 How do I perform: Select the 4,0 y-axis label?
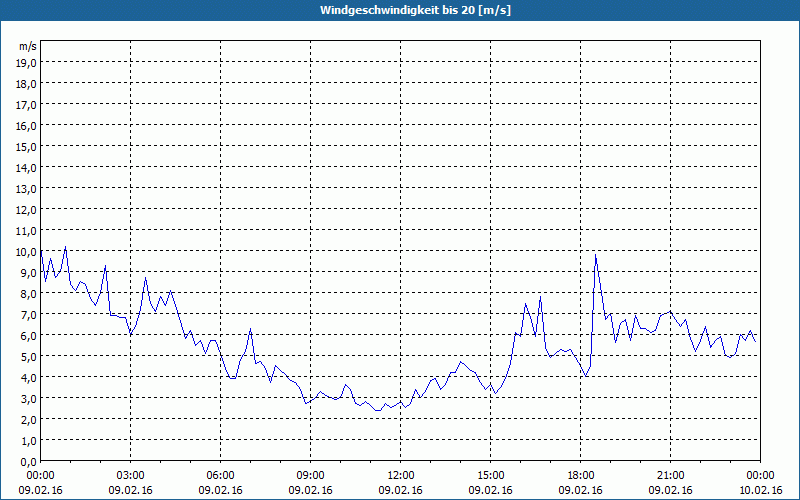coord(28,377)
